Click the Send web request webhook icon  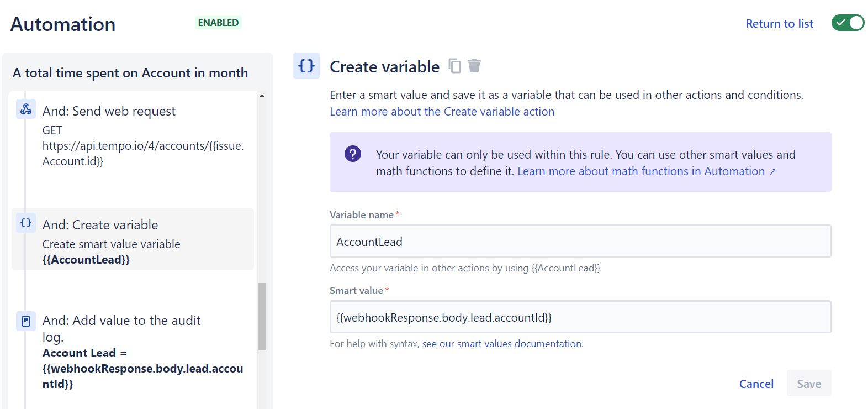tap(26, 109)
